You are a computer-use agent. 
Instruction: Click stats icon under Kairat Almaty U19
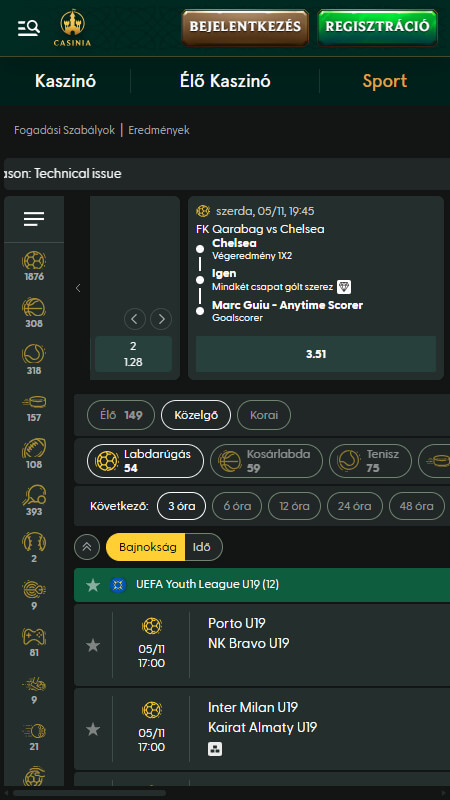click(215, 749)
